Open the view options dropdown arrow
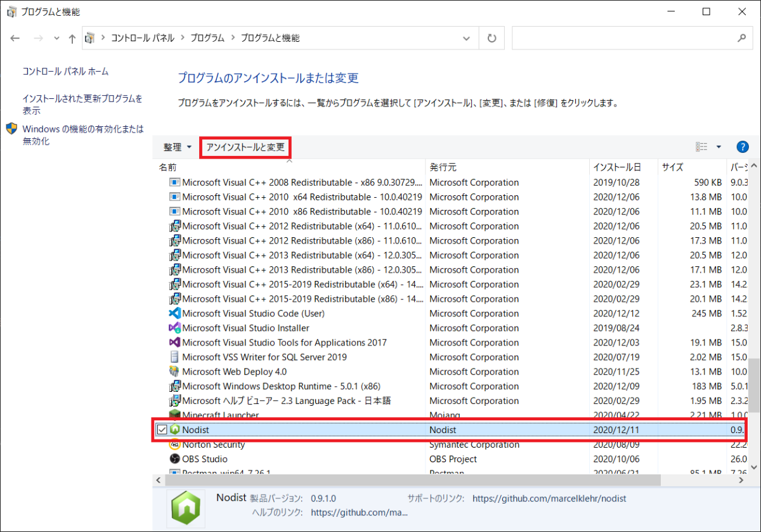This screenshot has height=532, width=761. (x=719, y=147)
